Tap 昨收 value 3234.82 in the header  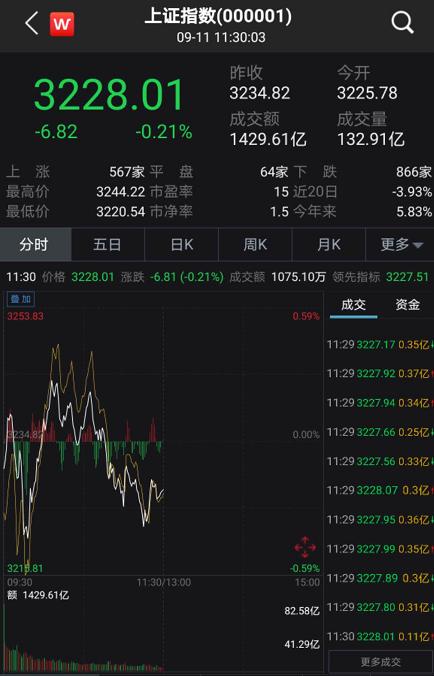click(x=259, y=93)
